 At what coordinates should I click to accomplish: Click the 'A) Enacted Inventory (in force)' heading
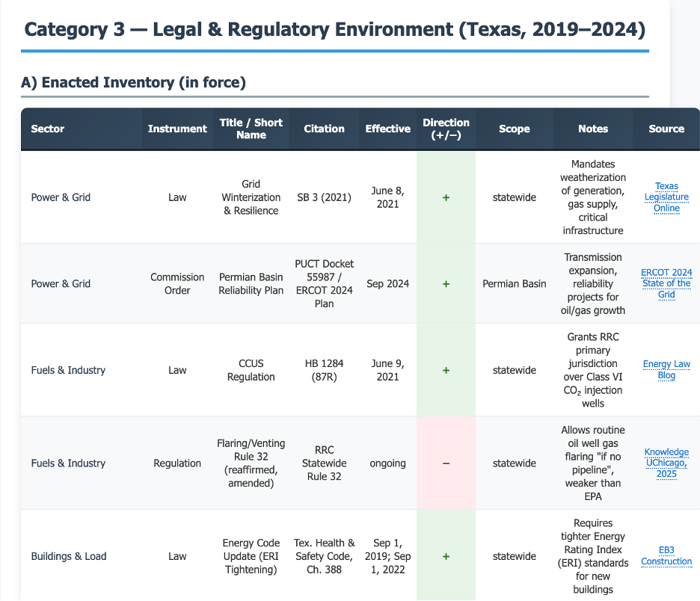click(x=133, y=82)
